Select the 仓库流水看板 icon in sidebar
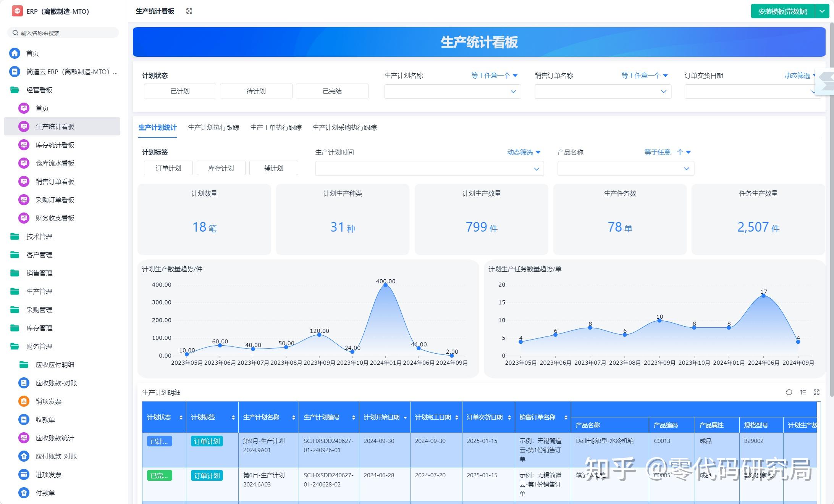 24,163
